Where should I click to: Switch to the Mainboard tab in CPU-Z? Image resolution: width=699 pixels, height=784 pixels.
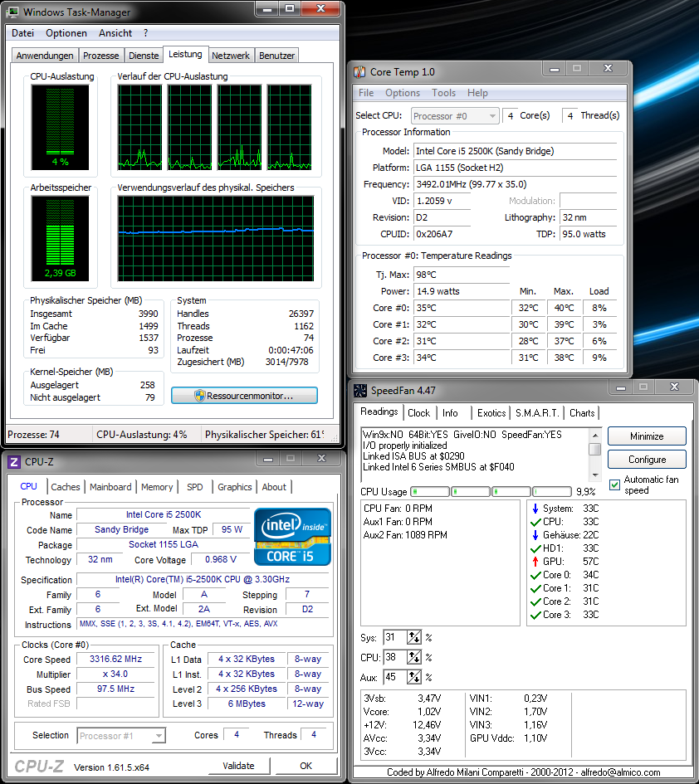[x=110, y=487]
